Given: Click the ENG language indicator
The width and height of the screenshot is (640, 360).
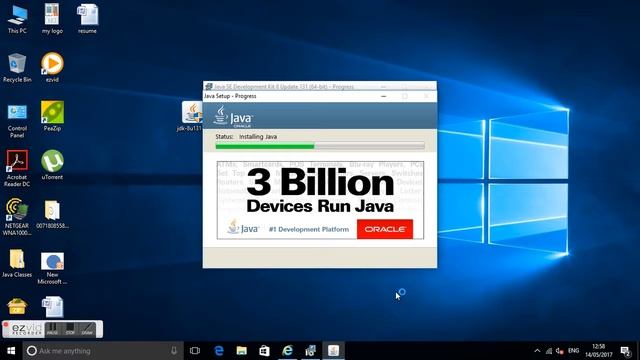Looking at the screenshot, I should click(x=573, y=351).
